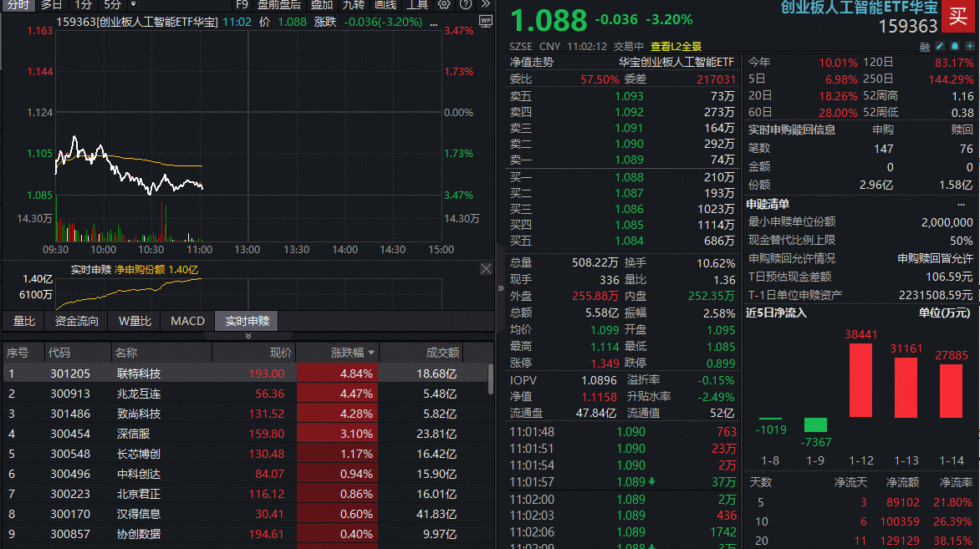Open the 查看L2全景 link
Viewport: 980px width, 549px height.
coord(676,46)
